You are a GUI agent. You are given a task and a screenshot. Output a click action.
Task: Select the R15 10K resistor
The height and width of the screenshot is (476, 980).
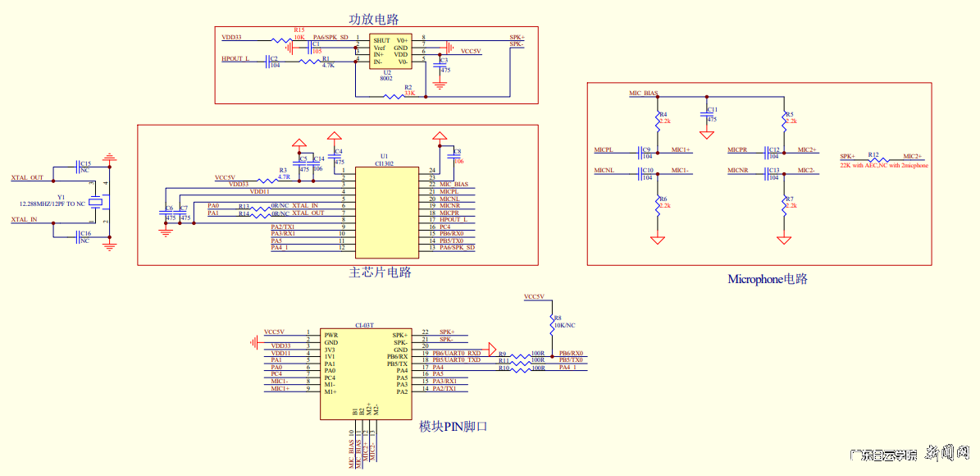pos(282,39)
